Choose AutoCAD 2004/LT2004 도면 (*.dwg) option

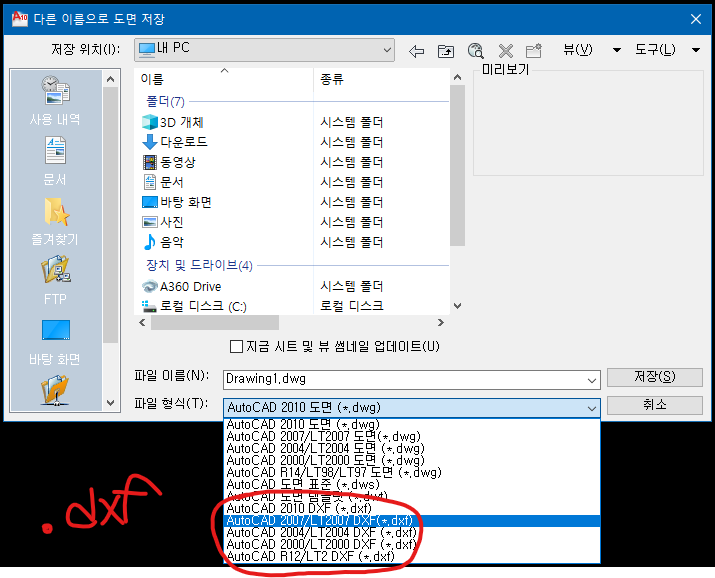coord(412,449)
